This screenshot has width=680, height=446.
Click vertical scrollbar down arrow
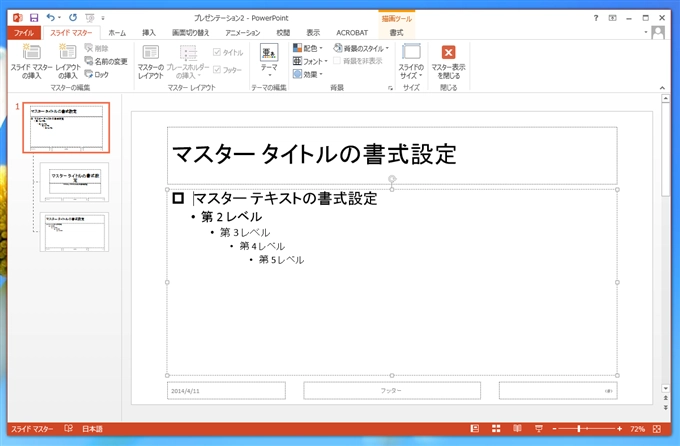click(666, 388)
